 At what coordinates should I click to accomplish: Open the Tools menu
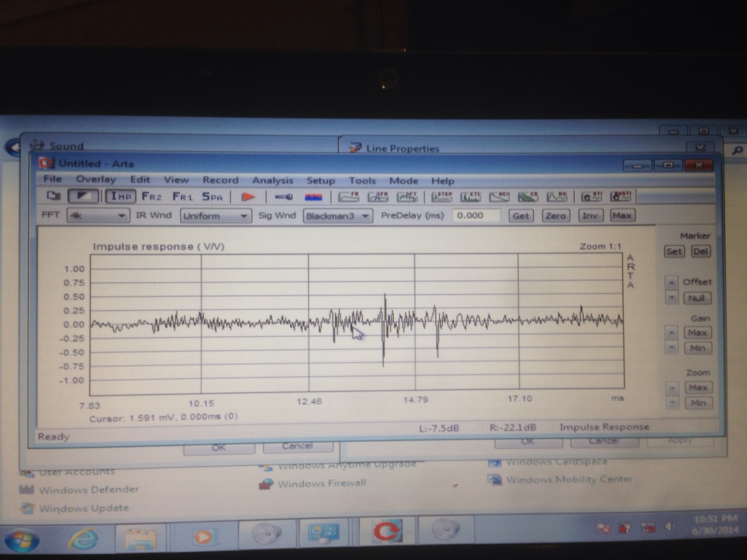362,181
